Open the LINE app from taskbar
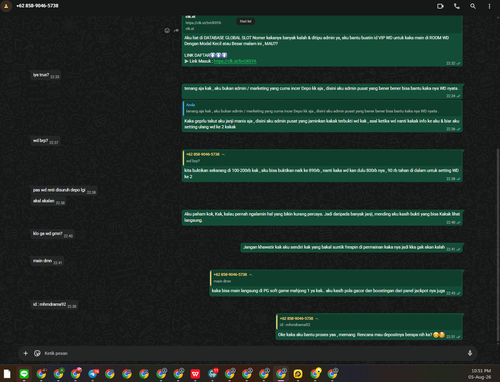Screen dimensions: 500x382 (24, 374)
